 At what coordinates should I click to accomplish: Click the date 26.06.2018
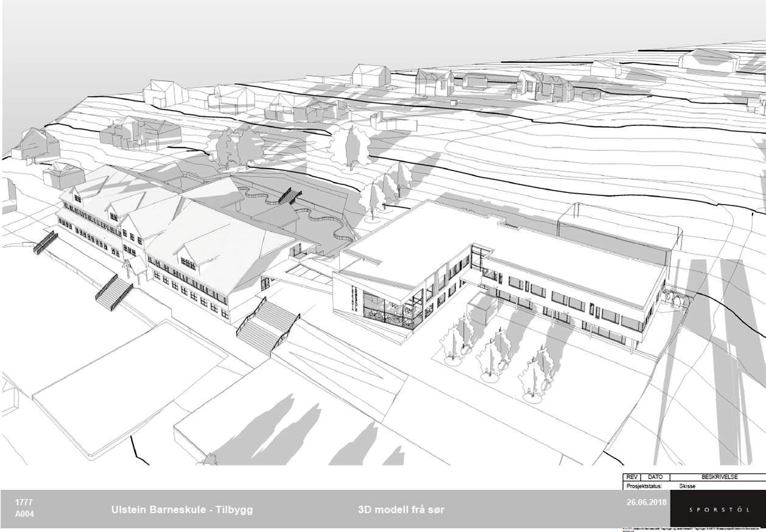[645, 502]
